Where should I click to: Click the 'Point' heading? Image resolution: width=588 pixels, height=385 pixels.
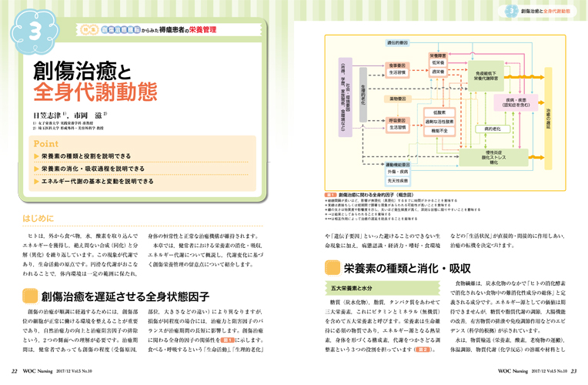45,144
